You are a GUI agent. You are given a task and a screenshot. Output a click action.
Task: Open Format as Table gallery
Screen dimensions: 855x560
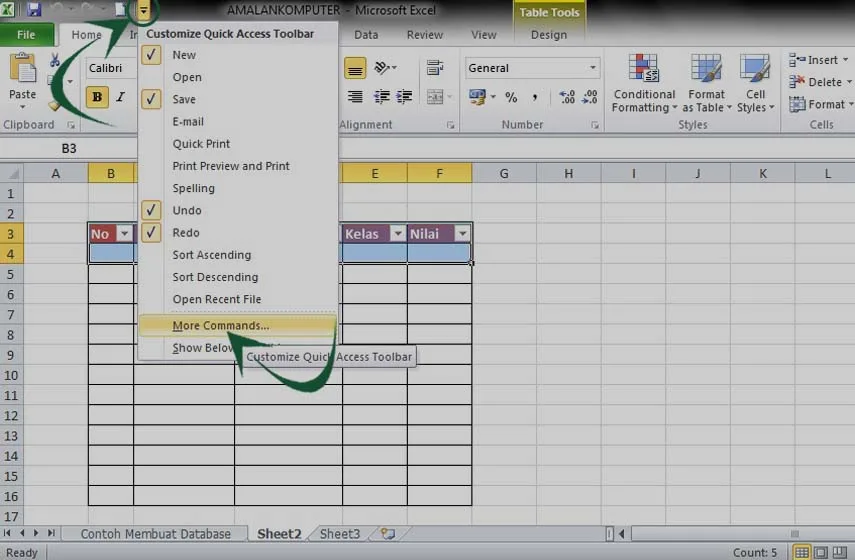tap(706, 83)
